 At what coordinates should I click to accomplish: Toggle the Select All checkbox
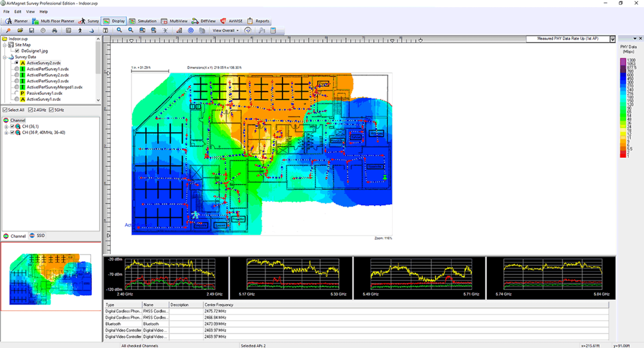(5, 110)
